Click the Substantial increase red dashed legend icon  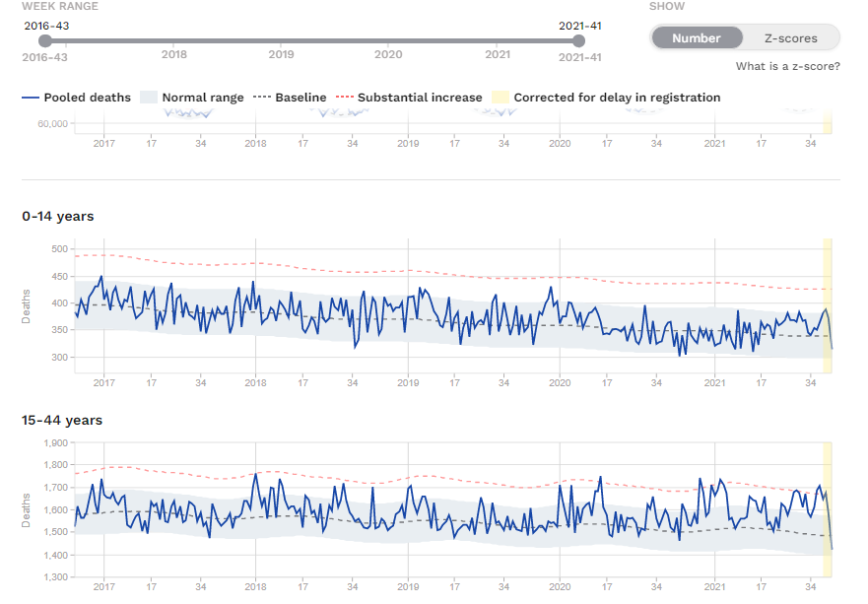pyautogui.click(x=344, y=98)
